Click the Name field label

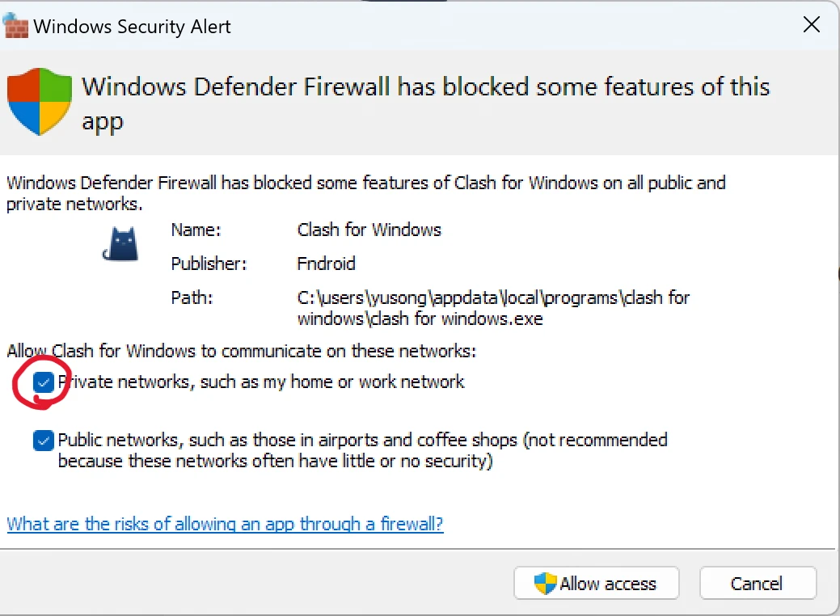tap(195, 230)
